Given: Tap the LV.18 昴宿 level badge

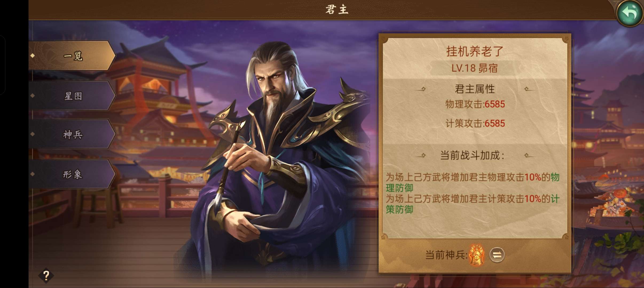Looking at the screenshot, I should (474, 68).
